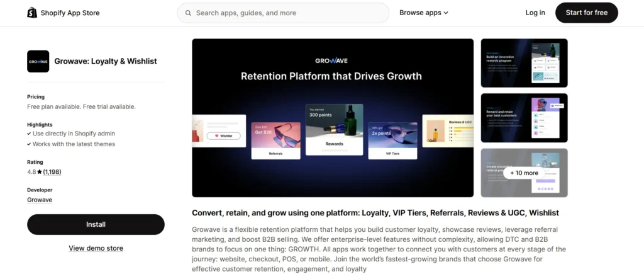Click the Browse apps chevron arrow
The image size is (644, 274).
446,13
